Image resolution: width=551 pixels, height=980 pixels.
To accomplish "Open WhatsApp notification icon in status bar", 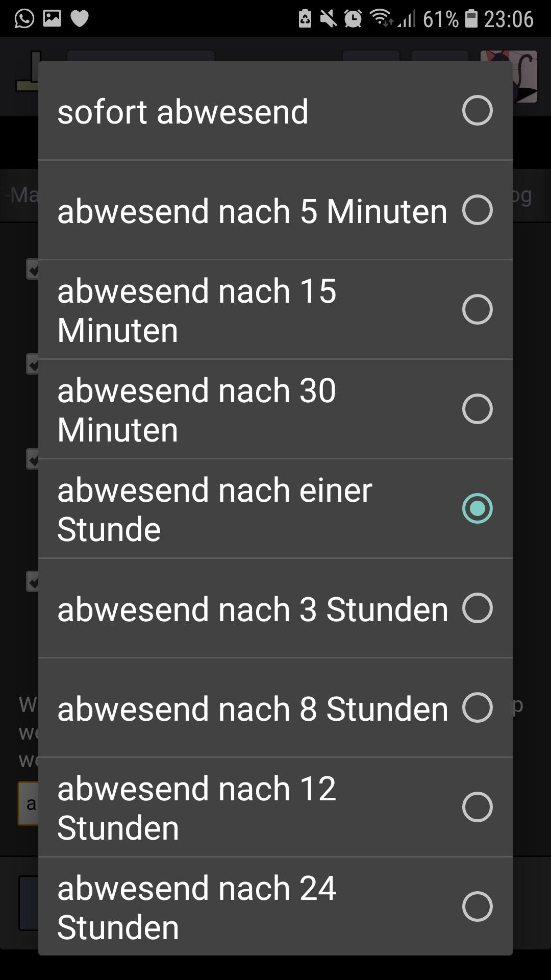I will [x=24, y=18].
